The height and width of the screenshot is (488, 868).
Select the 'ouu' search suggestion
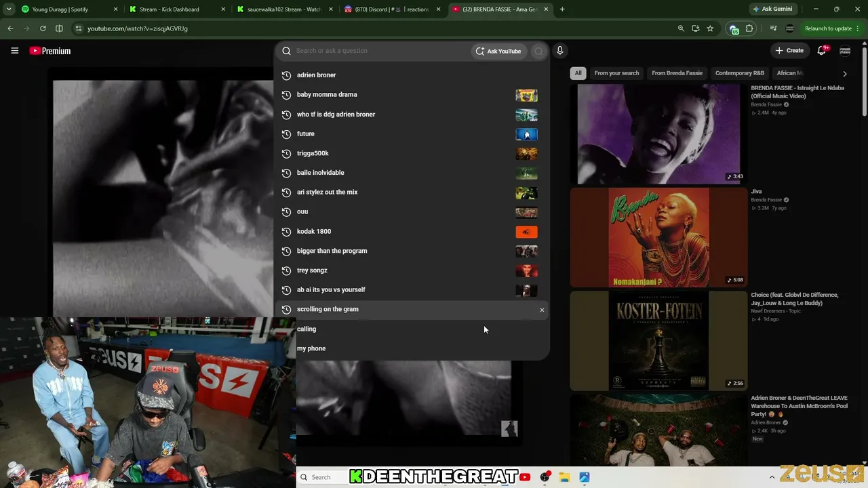point(411,211)
